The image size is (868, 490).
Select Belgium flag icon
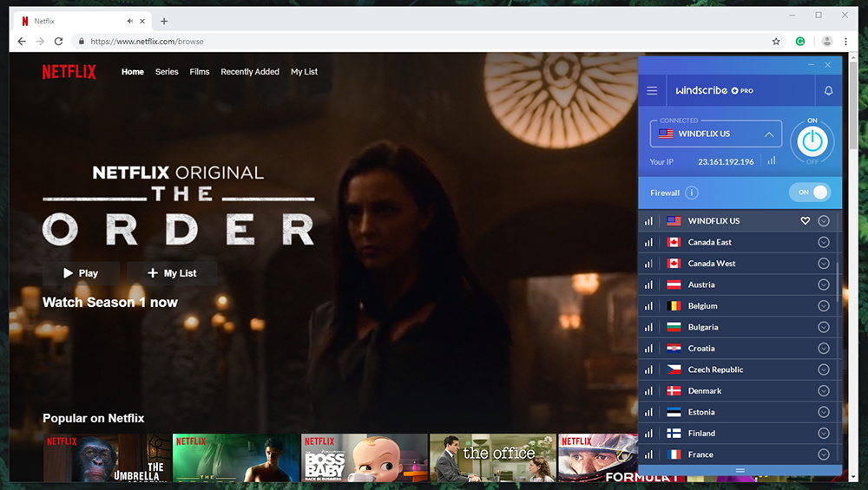click(674, 306)
